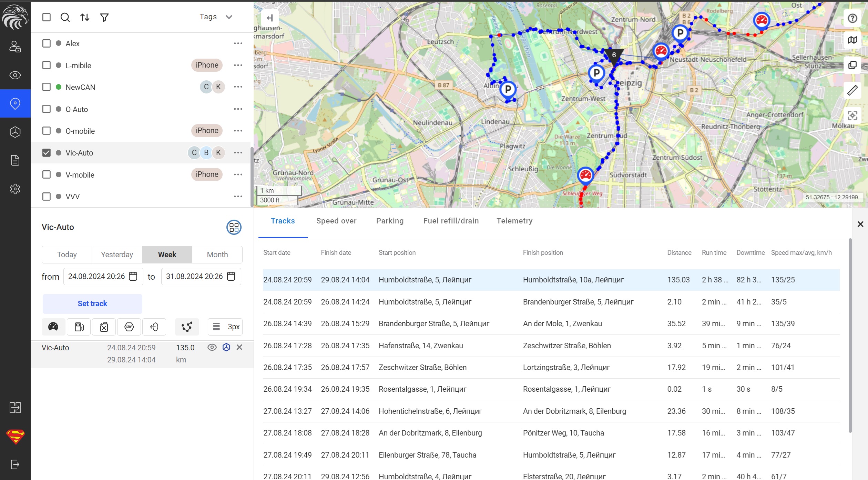Screen dimensions: 868x480
Task: Click the logout icon in sidebar
Action: pos(15,464)
